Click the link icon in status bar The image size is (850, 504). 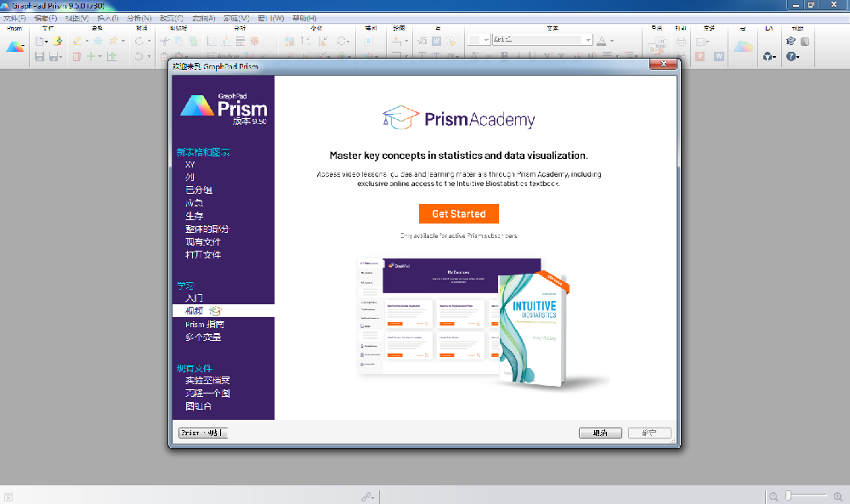(x=366, y=496)
